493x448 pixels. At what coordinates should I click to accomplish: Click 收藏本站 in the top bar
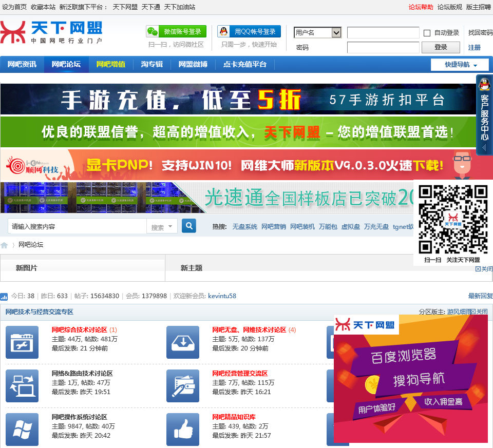(43, 7)
